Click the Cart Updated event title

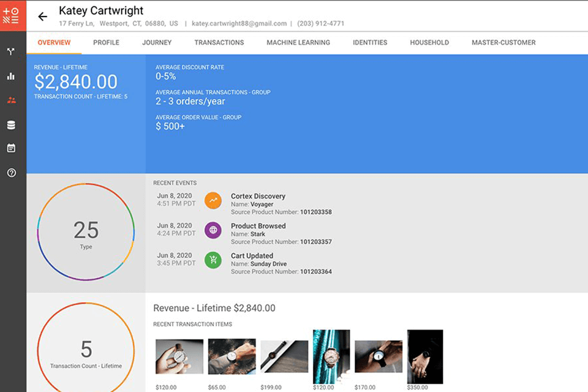pyautogui.click(x=252, y=256)
